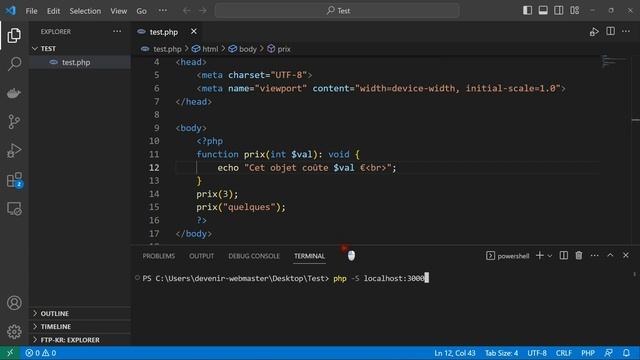
Task: Expand the TIMELINE section
Action: pyautogui.click(x=80, y=327)
